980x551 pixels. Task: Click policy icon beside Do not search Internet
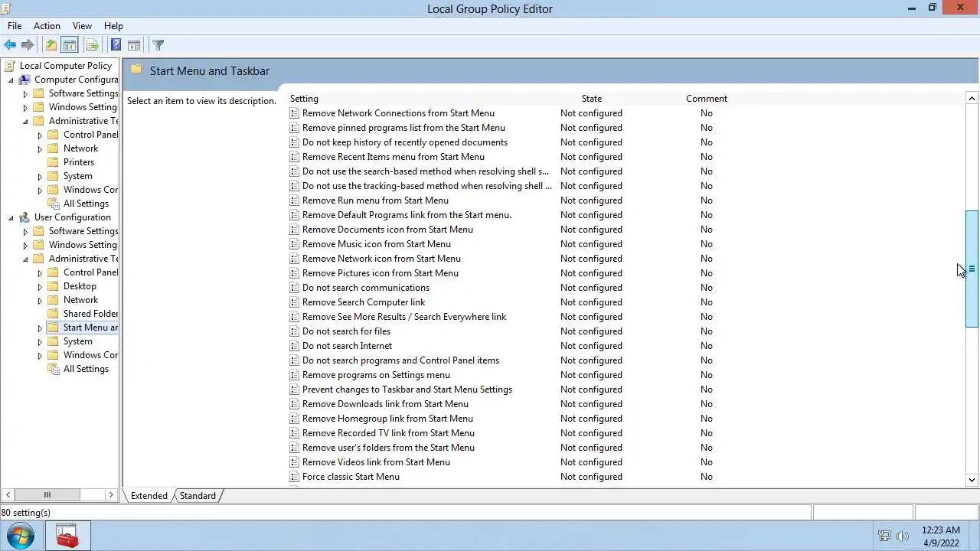click(x=295, y=346)
